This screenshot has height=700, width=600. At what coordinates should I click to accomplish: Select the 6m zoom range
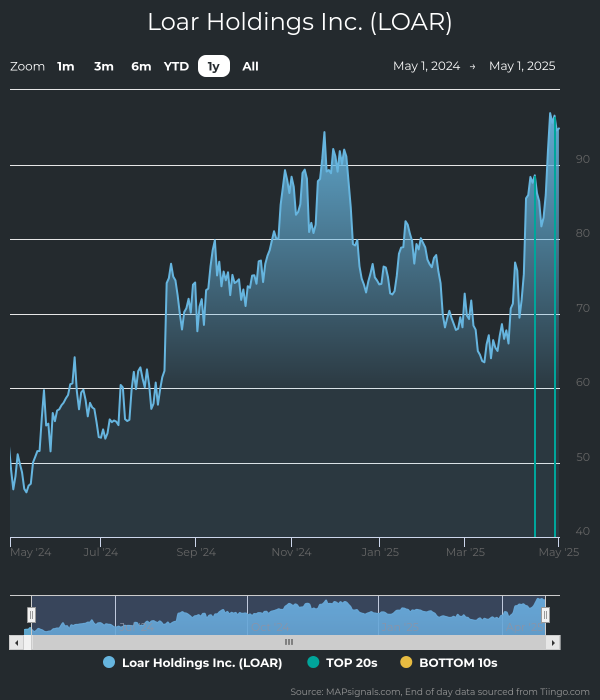[x=141, y=66]
